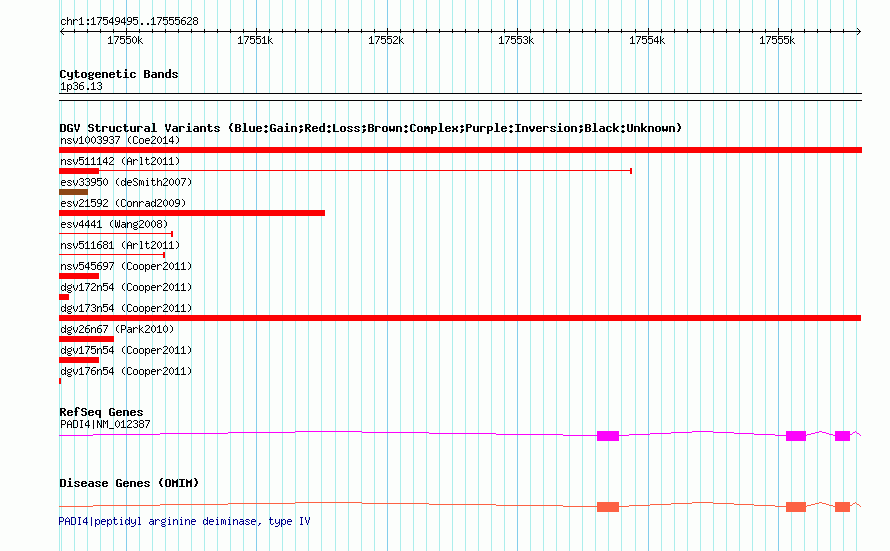Open the dgv172n54 (Cooper2011) label
The width and height of the screenshot is (890, 551).
[x=126, y=287]
